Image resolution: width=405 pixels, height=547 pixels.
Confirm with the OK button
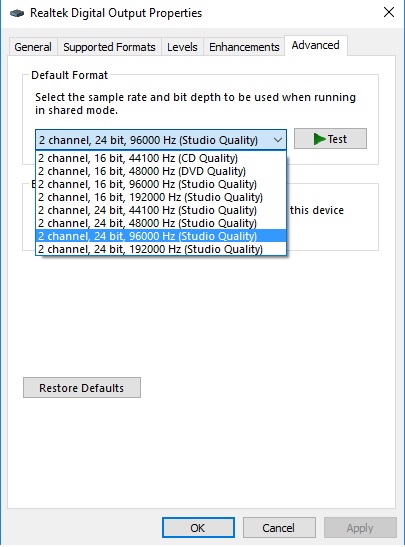pyautogui.click(x=198, y=527)
